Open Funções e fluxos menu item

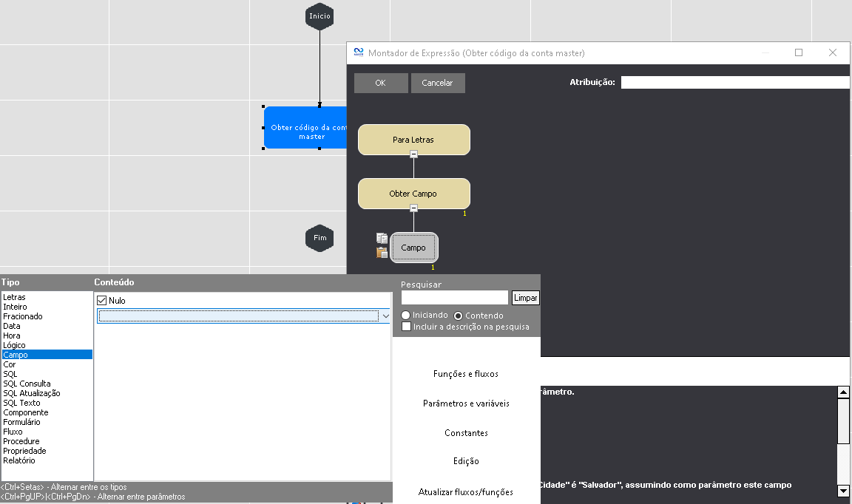pyautogui.click(x=466, y=374)
